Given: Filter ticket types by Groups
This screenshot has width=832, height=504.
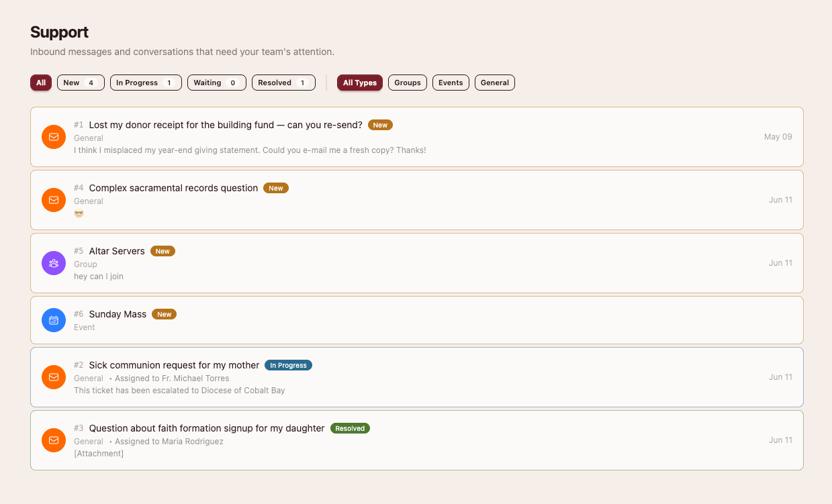Looking at the screenshot, I should pyautogui.click(x=408, y=83).
